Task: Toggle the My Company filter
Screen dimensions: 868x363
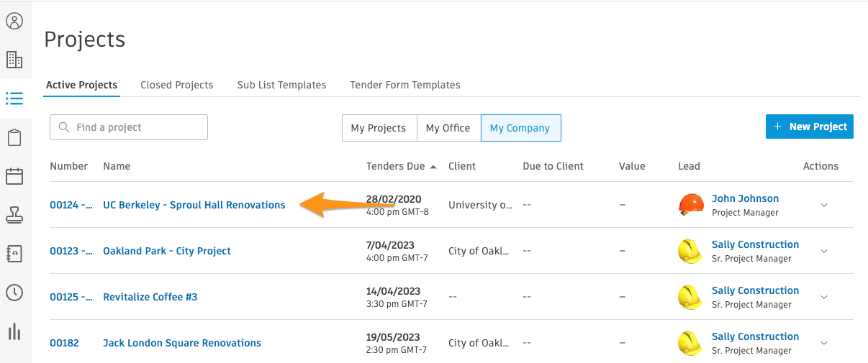Action: tap(520, 128)
